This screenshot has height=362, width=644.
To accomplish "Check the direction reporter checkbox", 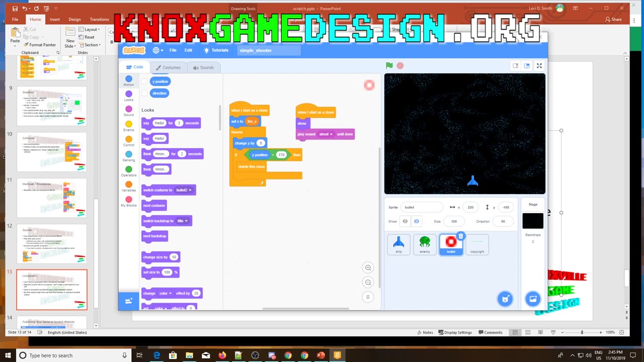I will pos(145,93).
